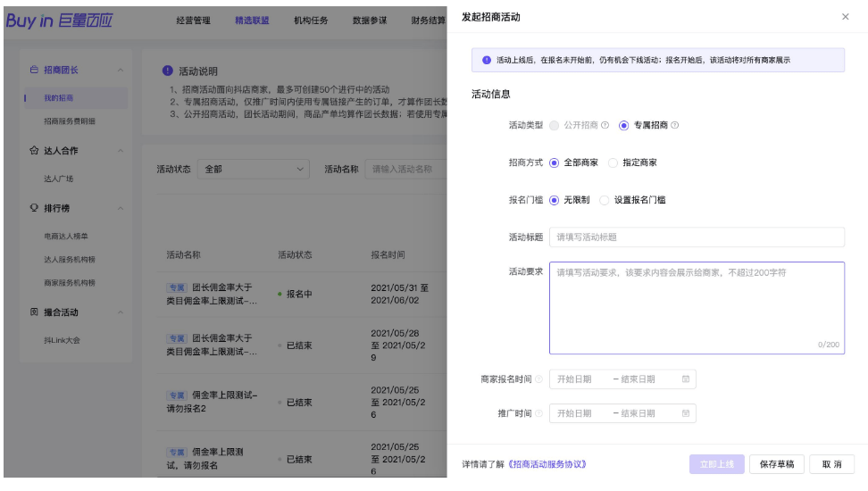Click the 撮合活动 sidebar icon
Viewport: 868px width, 491px height.
(34, 312)
